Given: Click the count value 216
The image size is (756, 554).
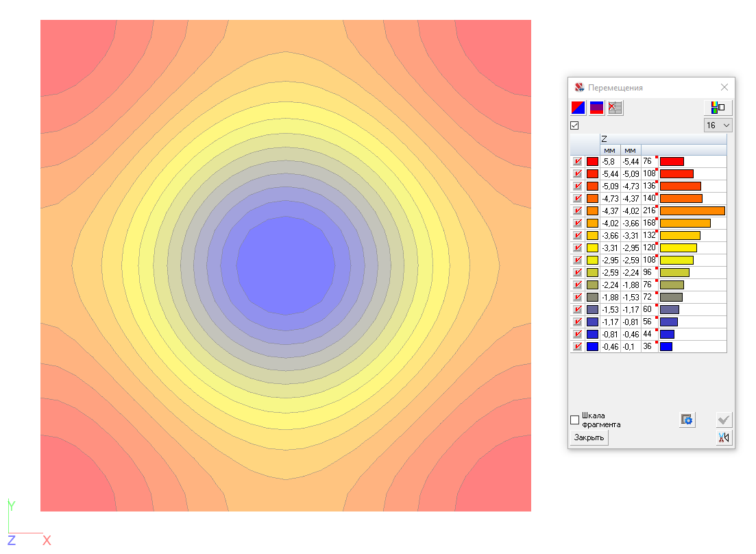Looking at the screenshot, I should click(649, 210).
